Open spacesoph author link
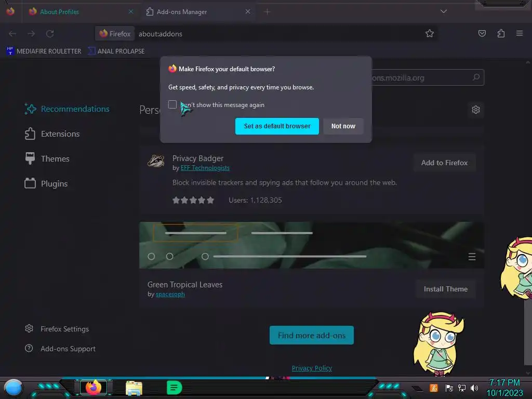Screen dimensions: 532x399 (x=170, y=294)
